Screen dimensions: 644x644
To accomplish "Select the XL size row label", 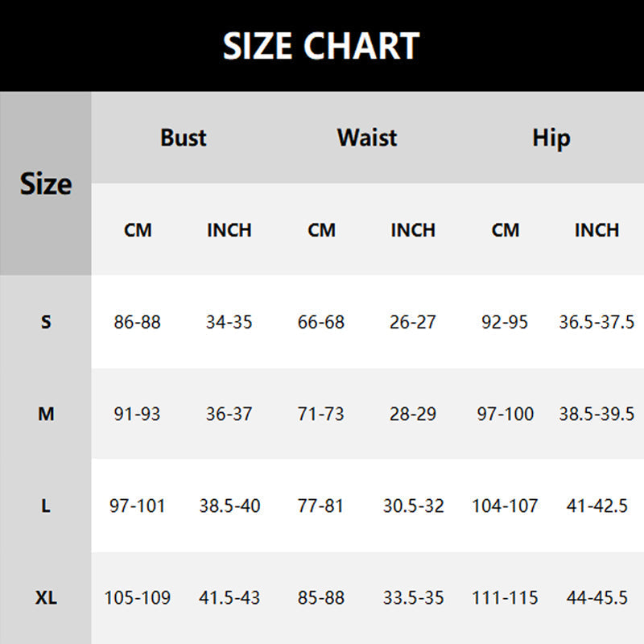I will coord(46,598).
